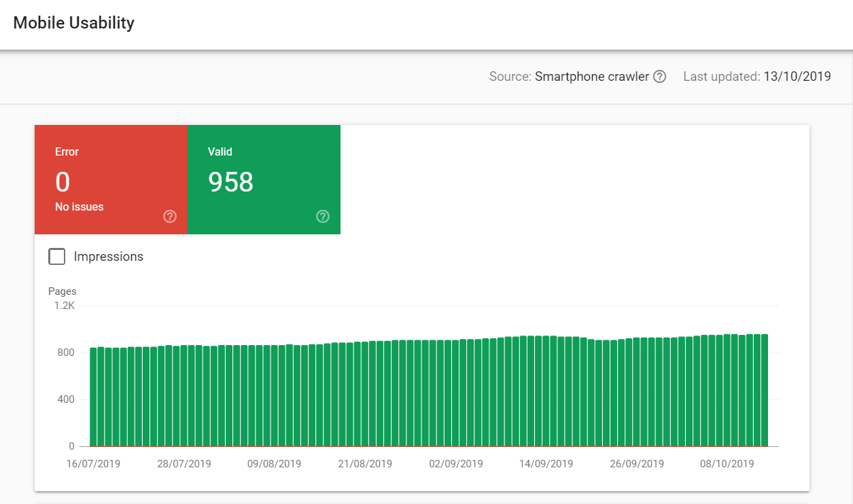Click the 16/07/2019 date label
Viewport: 853px width, 504px height.
94,464
